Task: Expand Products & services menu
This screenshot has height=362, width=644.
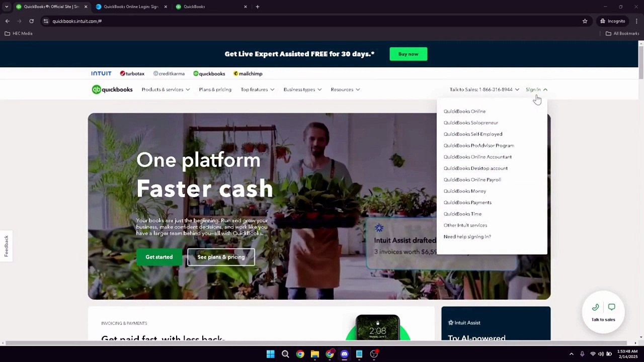Action: point(166,89)
